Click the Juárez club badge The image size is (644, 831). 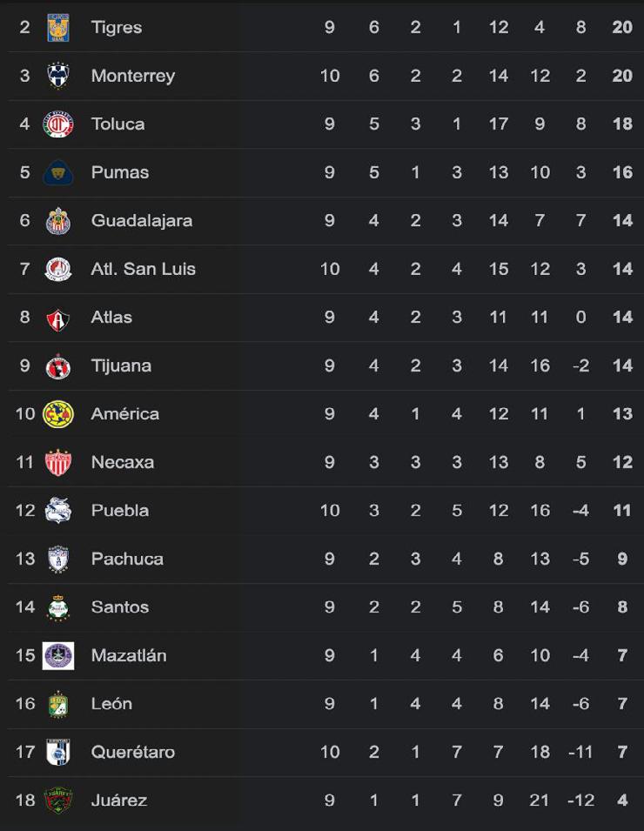tap(58, 801)
